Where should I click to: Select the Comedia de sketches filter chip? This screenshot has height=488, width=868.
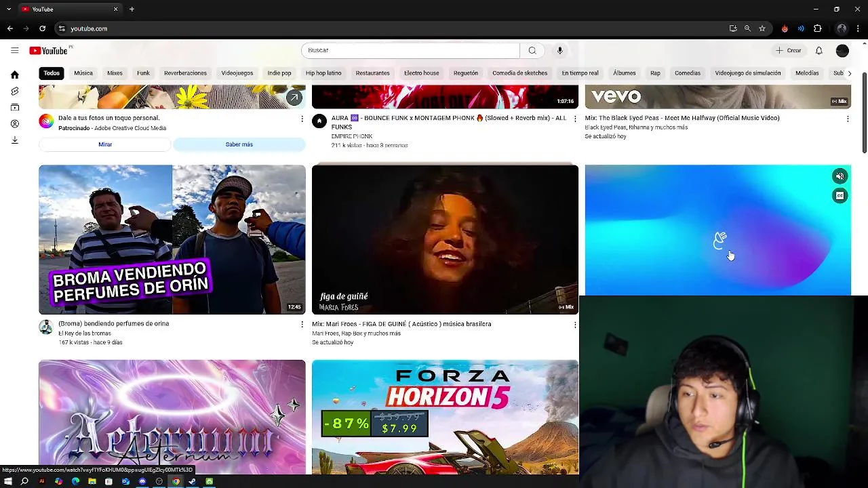tap(520, 73)
